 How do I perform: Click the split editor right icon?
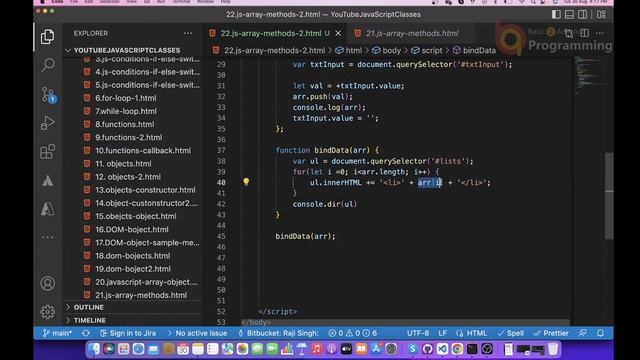point(584,33)
